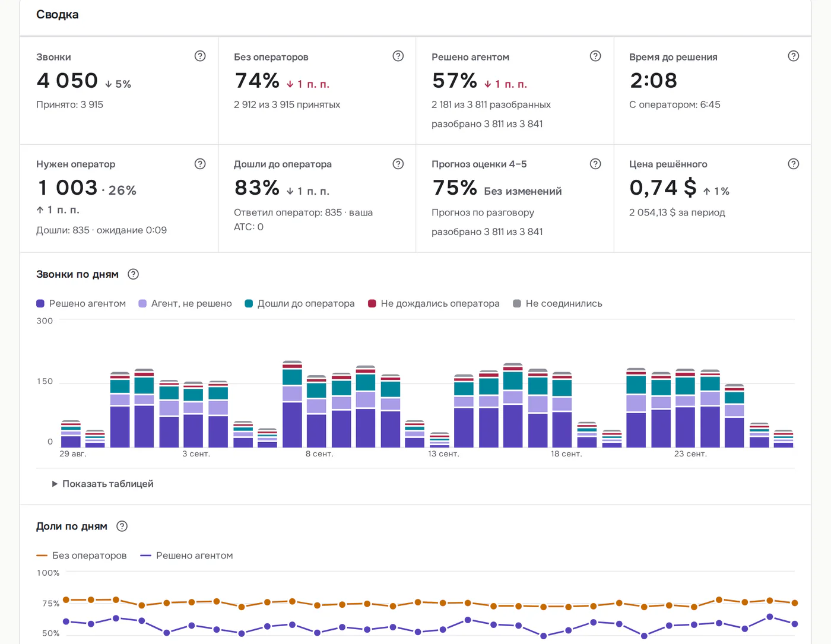This screenshot has height=644, width=831.
Task: Show help for Прогноз оценки 4–5
Action: (595, 164)
